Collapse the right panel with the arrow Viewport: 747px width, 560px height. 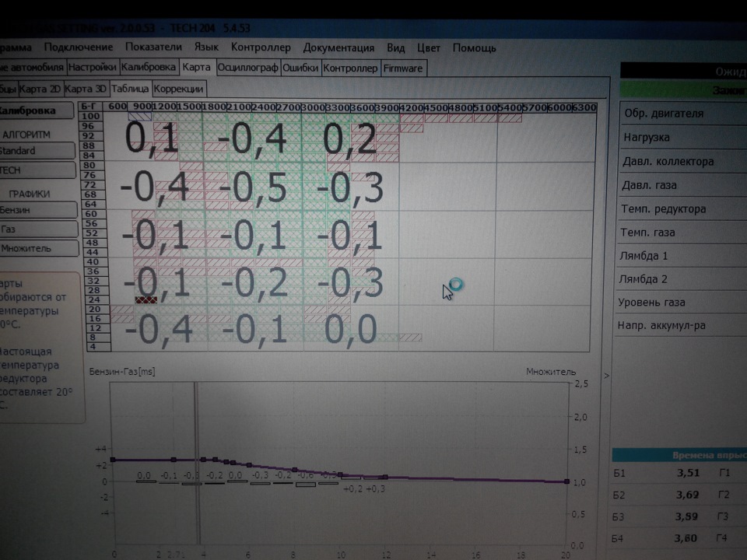[x=606, y=375]
